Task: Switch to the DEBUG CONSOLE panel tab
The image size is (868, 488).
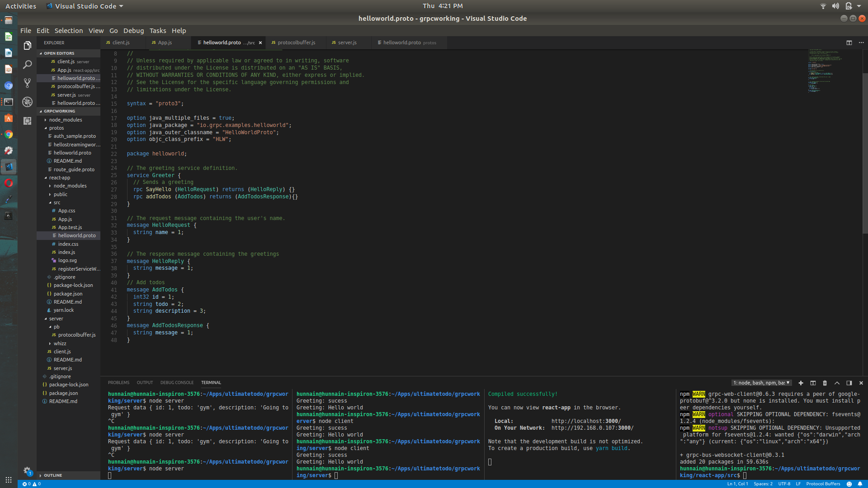Action: coord(177,382)
